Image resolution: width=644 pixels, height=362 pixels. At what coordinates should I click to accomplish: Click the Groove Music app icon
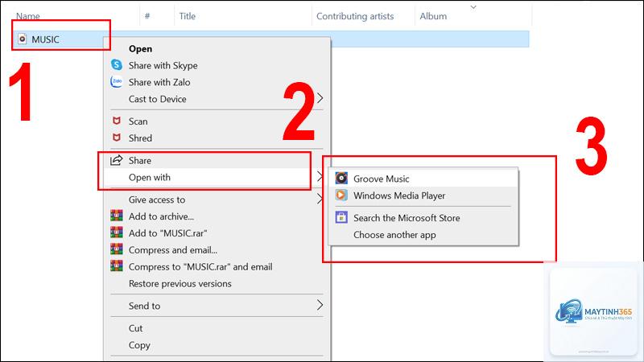pyautogui.click(x=341, y=178)
